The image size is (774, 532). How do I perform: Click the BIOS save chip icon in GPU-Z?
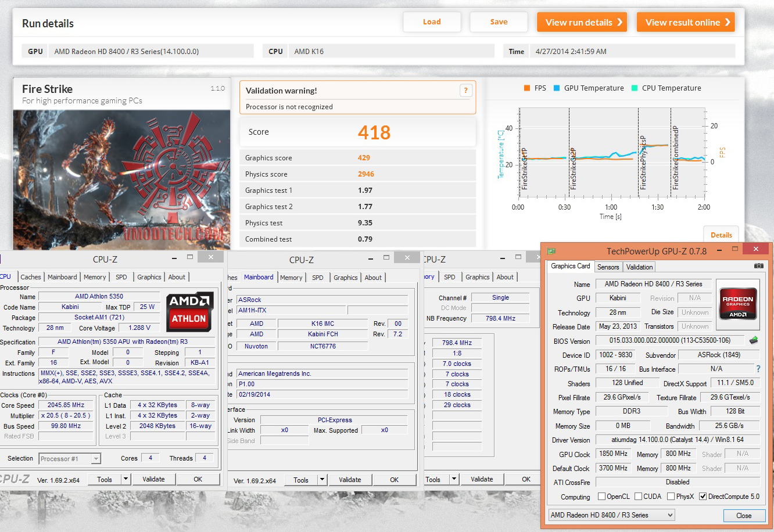(754, 340)
